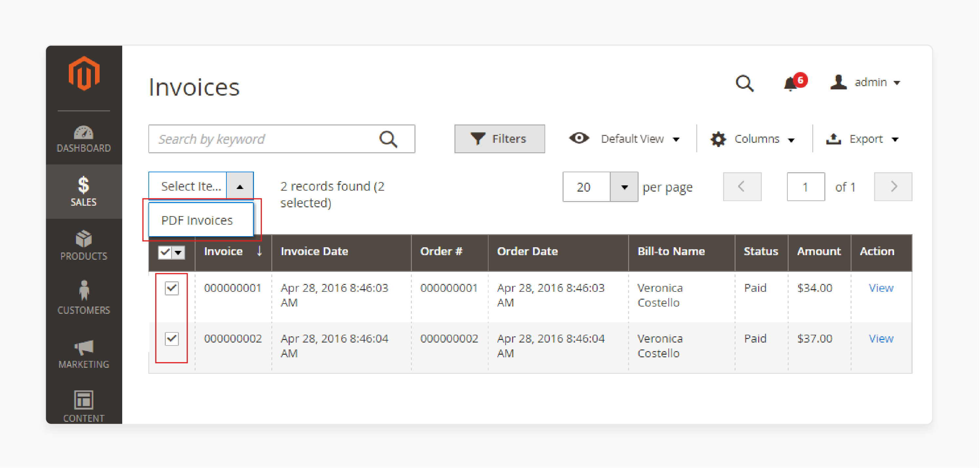Open the admin account dropdown
The height and width of the screenshot is (468, 980).
tap(897, 83)
